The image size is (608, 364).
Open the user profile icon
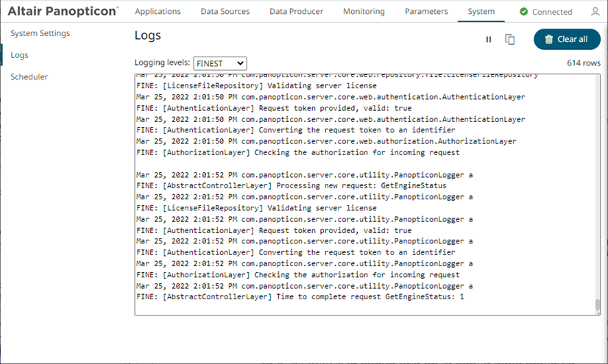[x=595, y=12]
